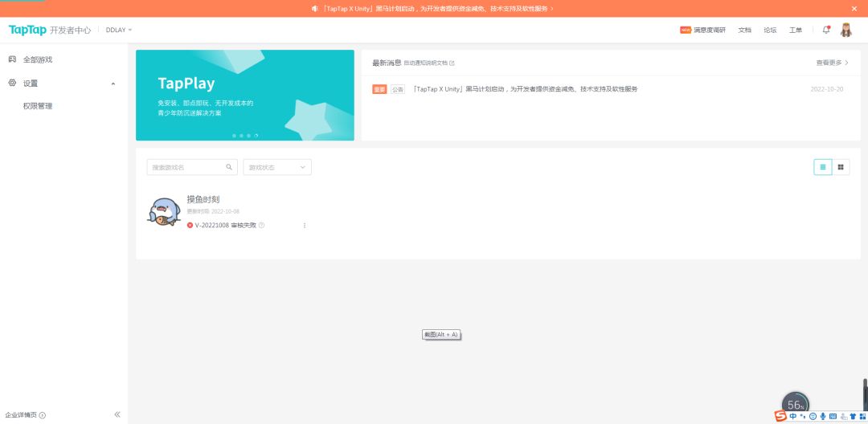Viewport: 868px width, 424px height.
Task: Click the news date 2022-10-20
Action: [x=826, y=89]
